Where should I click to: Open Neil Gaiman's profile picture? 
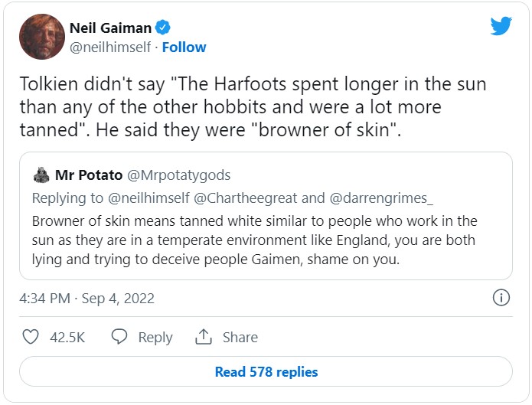41,37
